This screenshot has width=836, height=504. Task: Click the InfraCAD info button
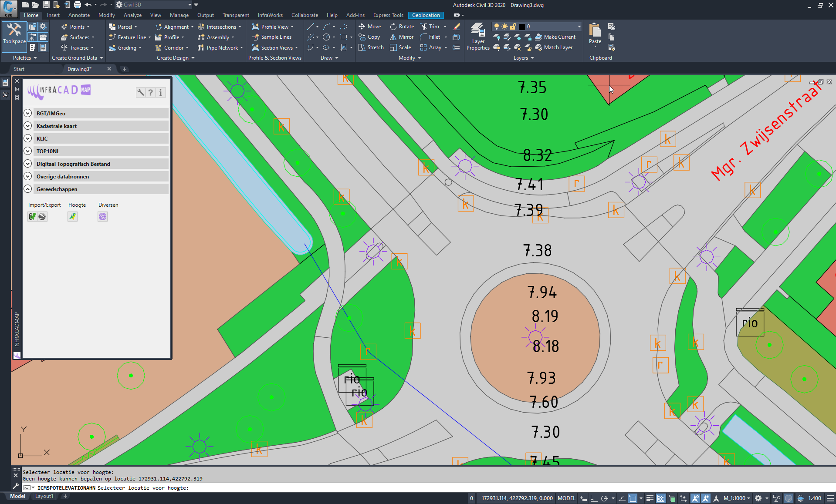(160, 92)
